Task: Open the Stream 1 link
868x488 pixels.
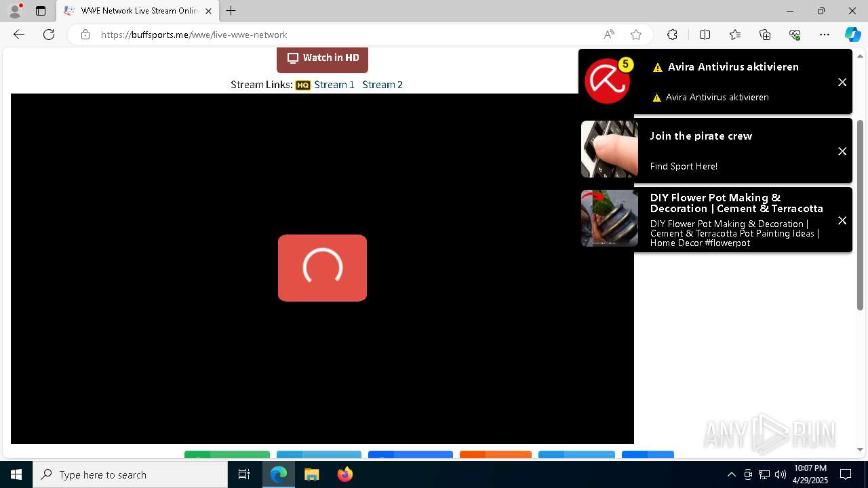Action: pyautogui.click(x=334, y=85)
